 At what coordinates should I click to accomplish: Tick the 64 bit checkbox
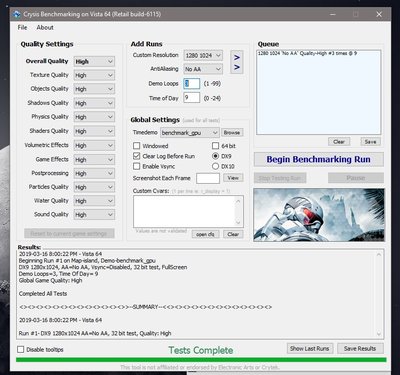click(x=215, y=146)
